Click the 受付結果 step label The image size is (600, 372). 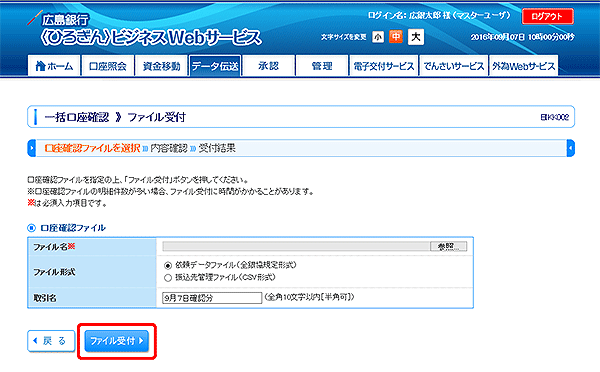click(217, 148)
